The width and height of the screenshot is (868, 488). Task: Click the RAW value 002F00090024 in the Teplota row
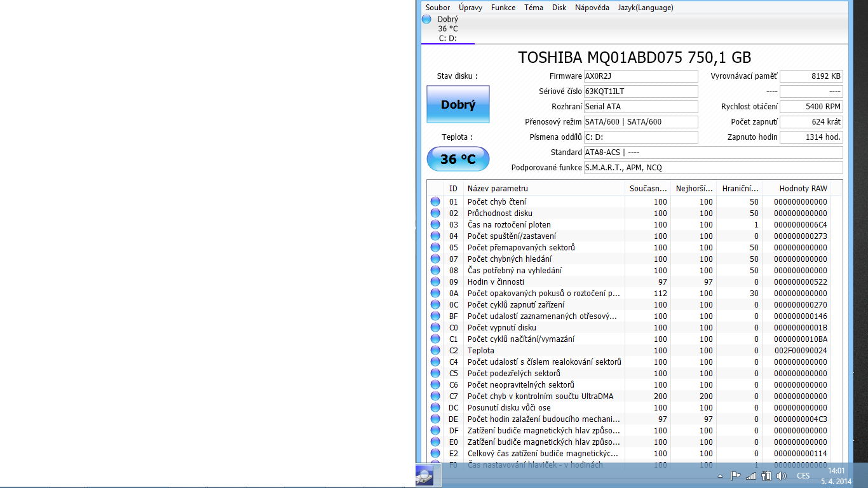(801, 350)
